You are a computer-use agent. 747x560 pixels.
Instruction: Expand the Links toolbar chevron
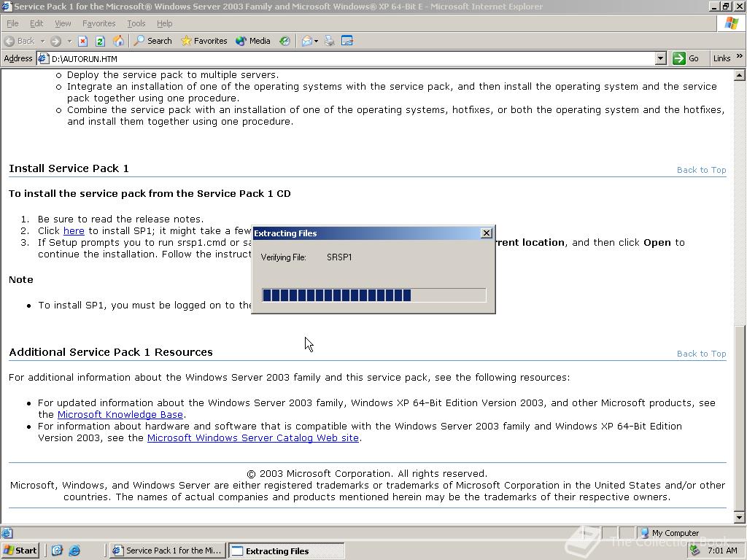[740, 56]
